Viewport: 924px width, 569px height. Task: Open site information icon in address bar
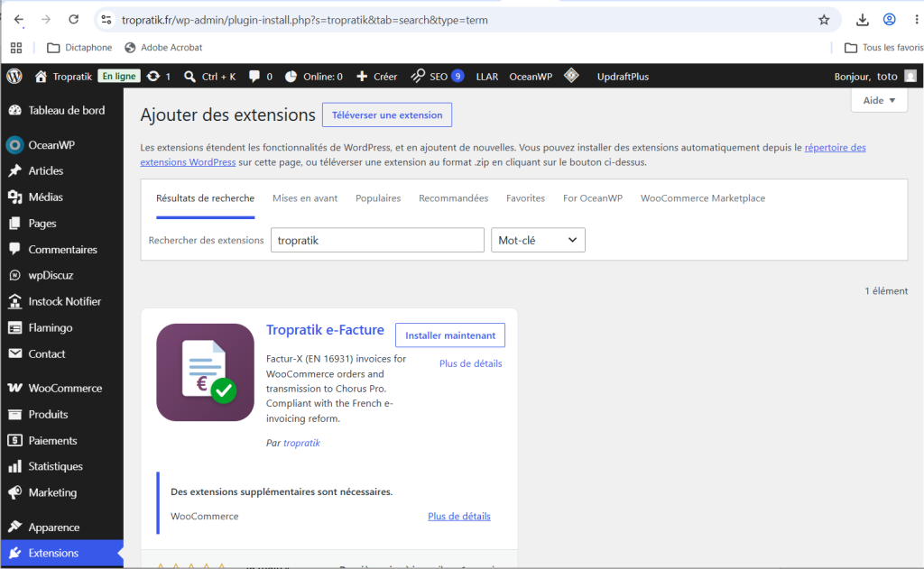(106, 20)
